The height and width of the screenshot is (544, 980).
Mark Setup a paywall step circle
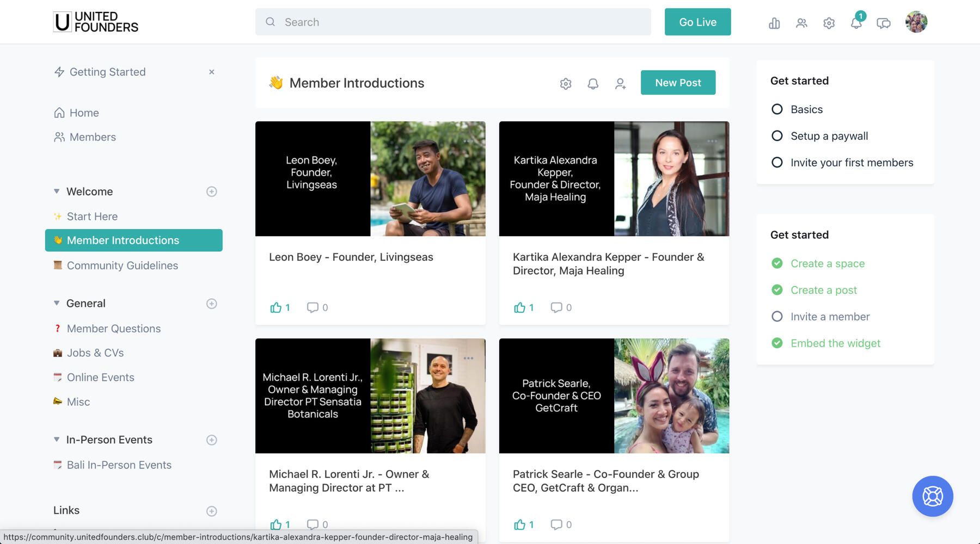[777, 136]
